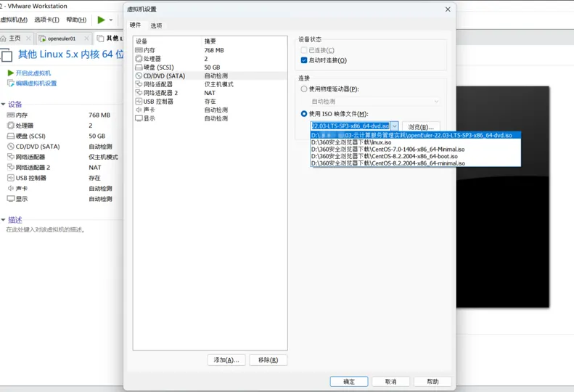
Task: Open the dropdown arrow next to the play button
Action: tap(111, 20)
